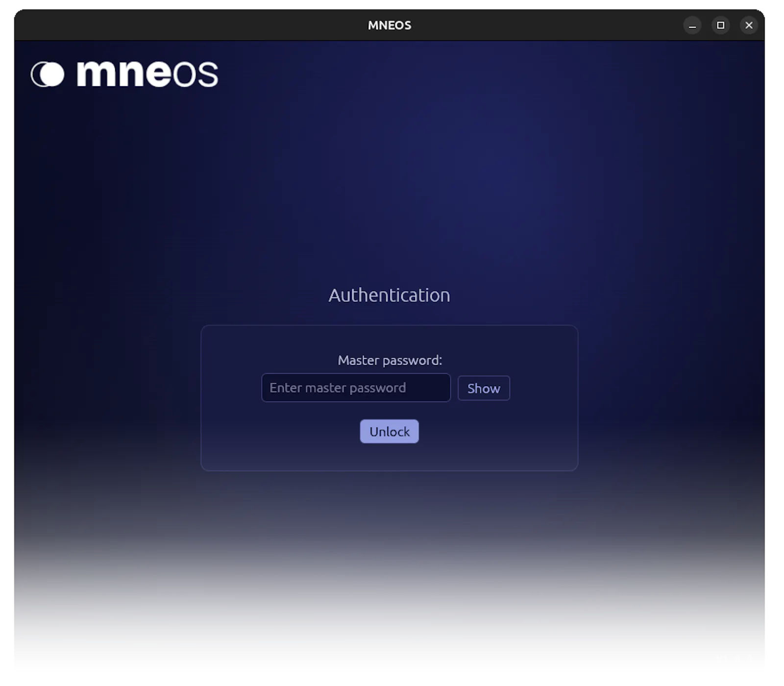Click the Authentication heading text
The width and height of the screenshot is (784, 686).
389,295
